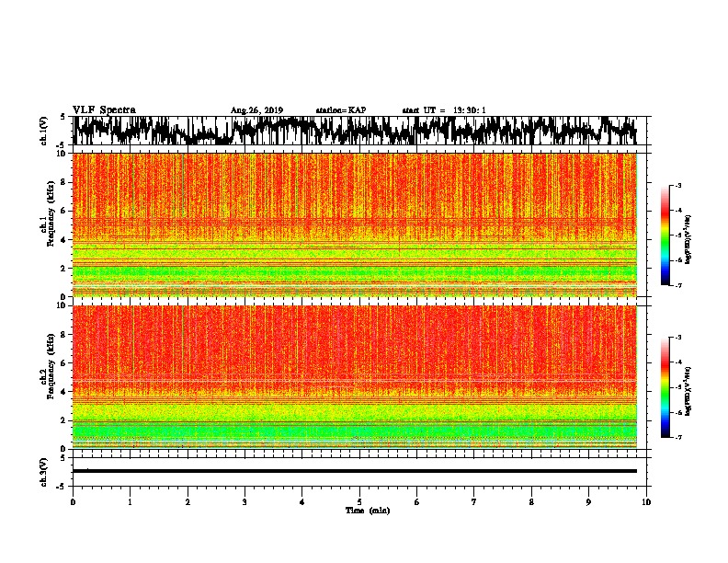Click the "5" tick label on time axis
The image size is (728, 563).
click(359, 502)
